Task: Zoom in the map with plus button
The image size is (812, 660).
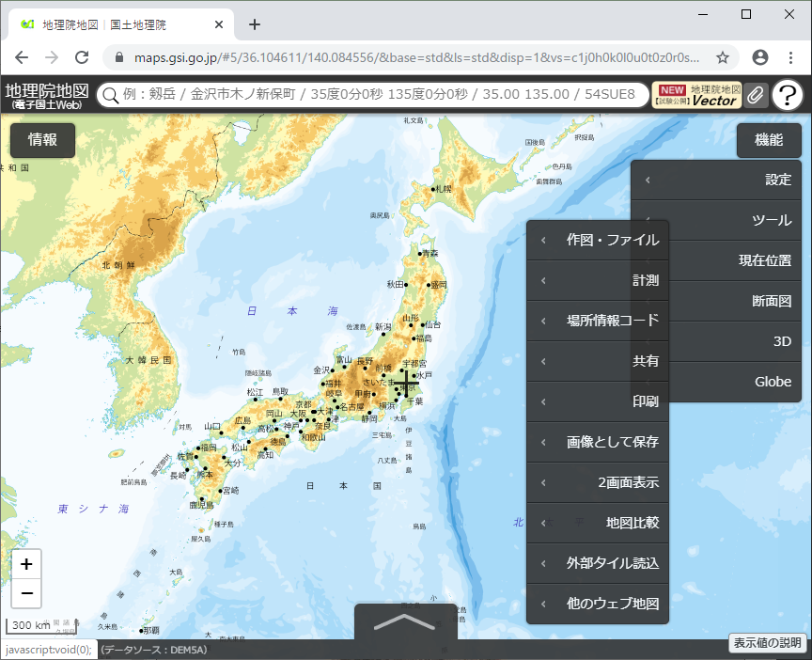Action: (x=26, y=564)
